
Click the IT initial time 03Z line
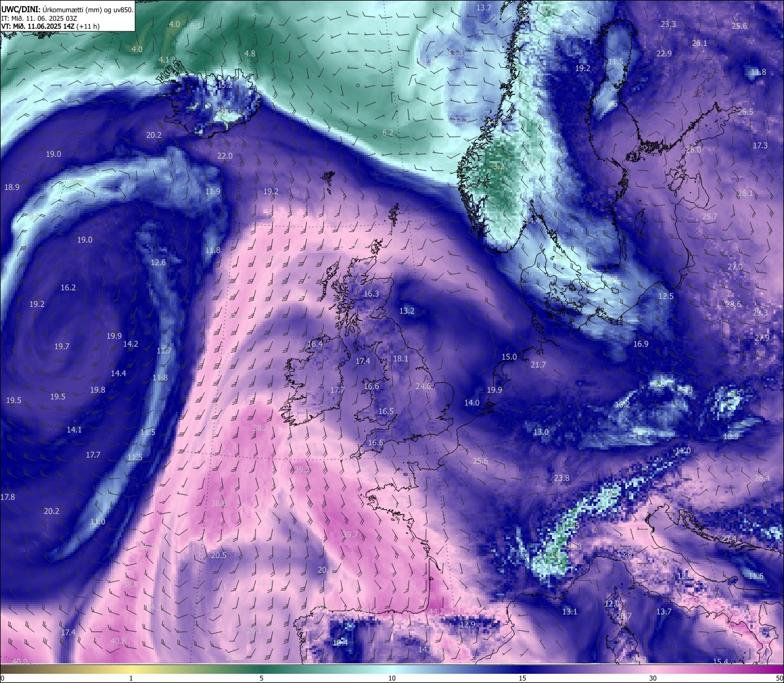39,18
